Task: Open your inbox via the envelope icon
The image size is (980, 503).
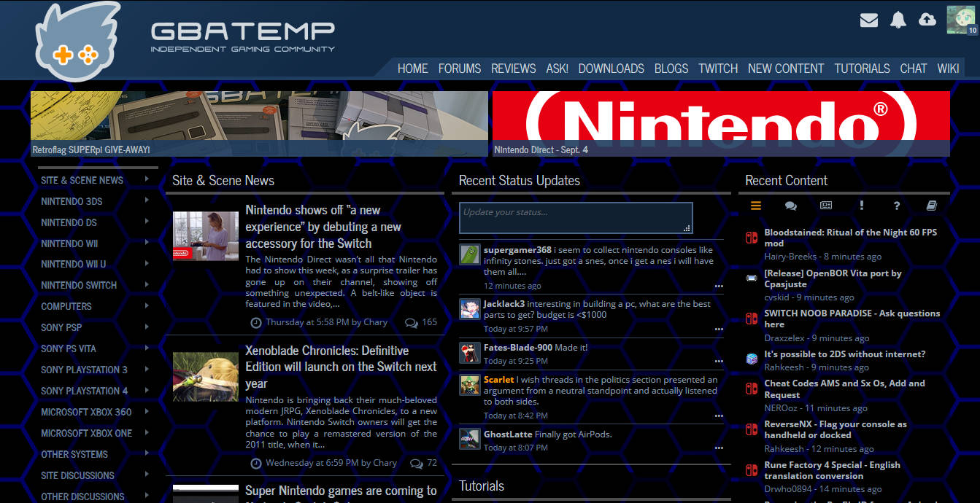Action: [x=869, y=20]
